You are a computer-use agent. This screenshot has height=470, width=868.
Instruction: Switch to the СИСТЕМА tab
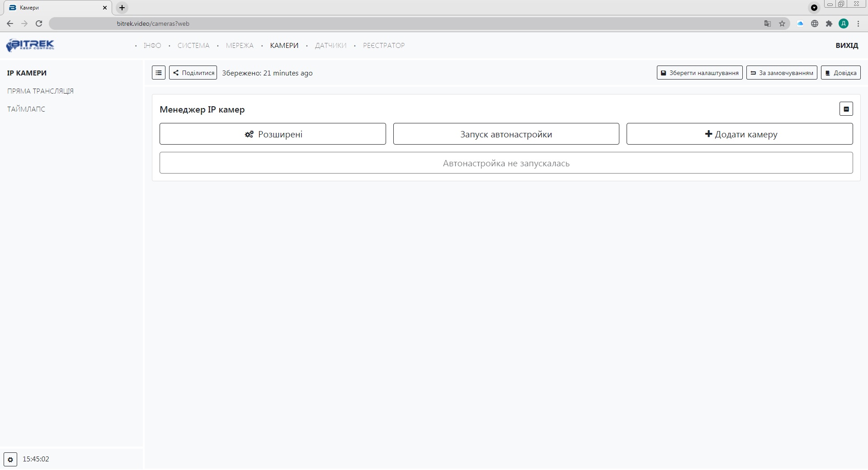(x=193, y=46)
